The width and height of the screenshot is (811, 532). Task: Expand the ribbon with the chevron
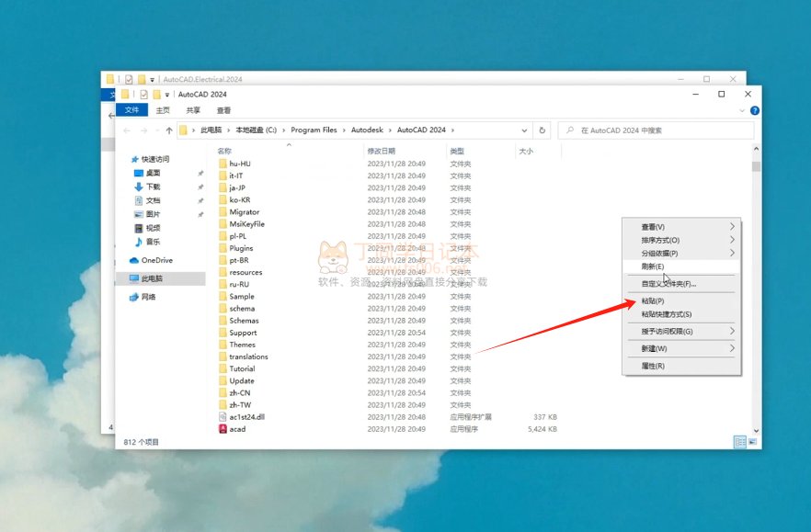[742, 110]
